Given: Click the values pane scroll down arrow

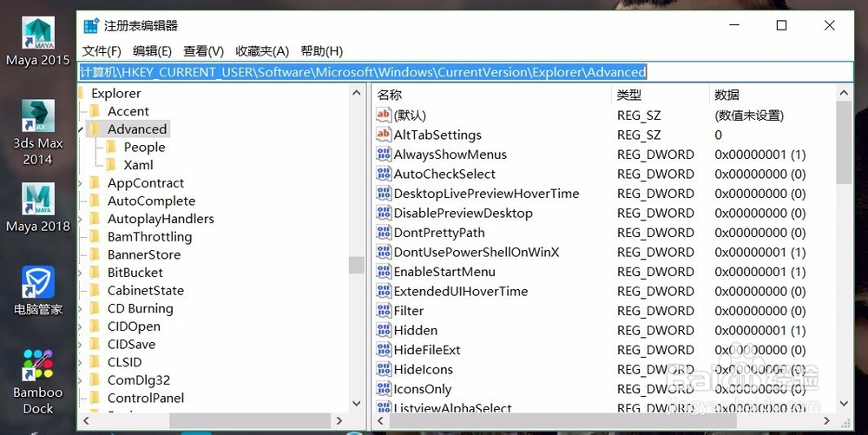Looking at the screenshot, I should (844, 404).
